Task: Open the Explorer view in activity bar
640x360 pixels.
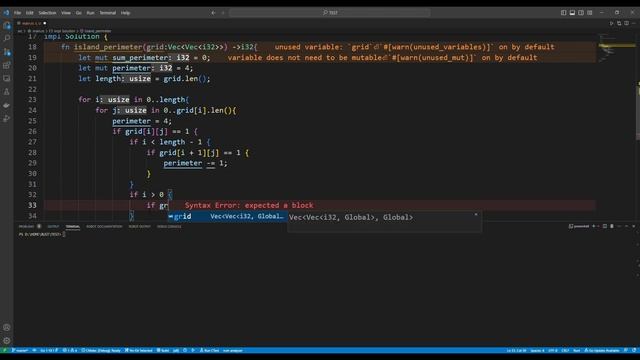Action: coord(7,25)
